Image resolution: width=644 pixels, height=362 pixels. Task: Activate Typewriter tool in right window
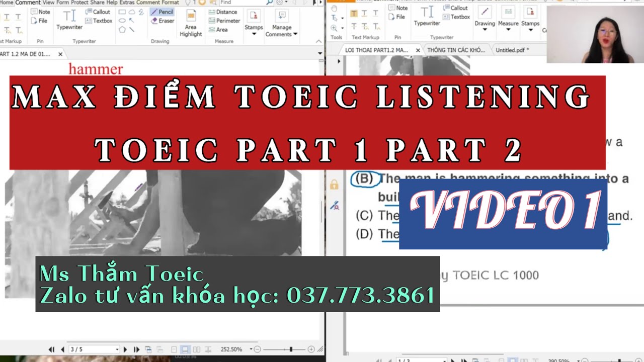point(427,17)
